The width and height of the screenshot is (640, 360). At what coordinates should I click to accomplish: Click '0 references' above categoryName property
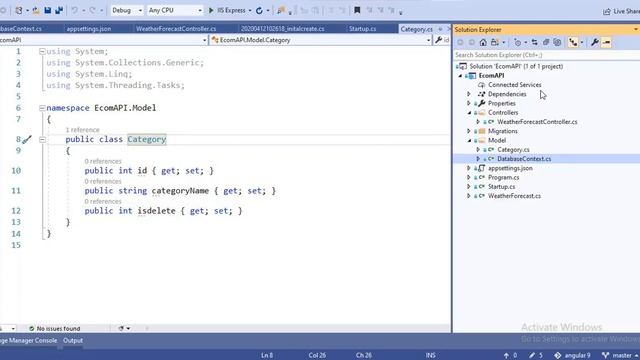pos(103,181)
